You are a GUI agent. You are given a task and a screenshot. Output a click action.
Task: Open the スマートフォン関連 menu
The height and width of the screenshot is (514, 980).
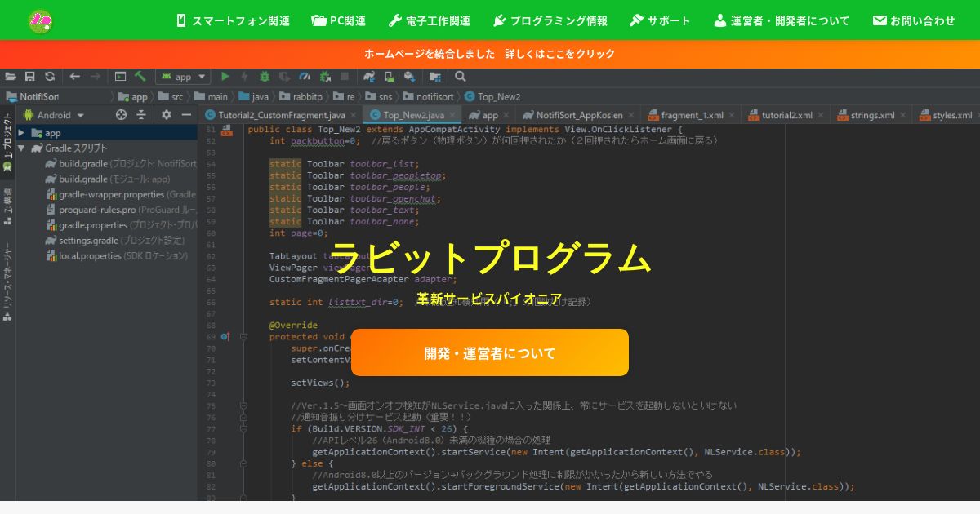click(x=233, y=20)
